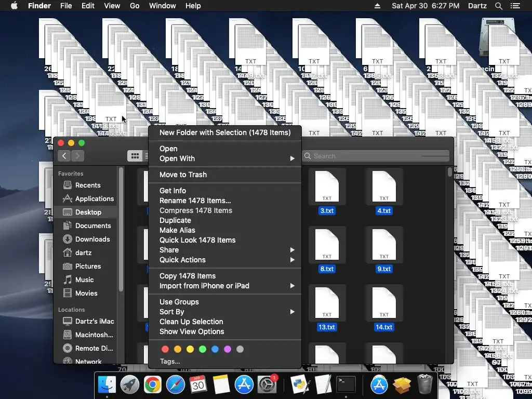Choose Get Info in context menu
The image size is (532, 399).
pyautogui.click(x=225, y=191)
